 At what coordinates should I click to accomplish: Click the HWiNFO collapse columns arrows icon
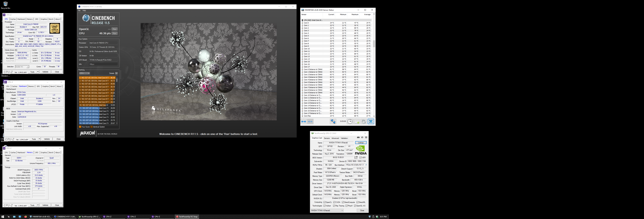[310, 121]
